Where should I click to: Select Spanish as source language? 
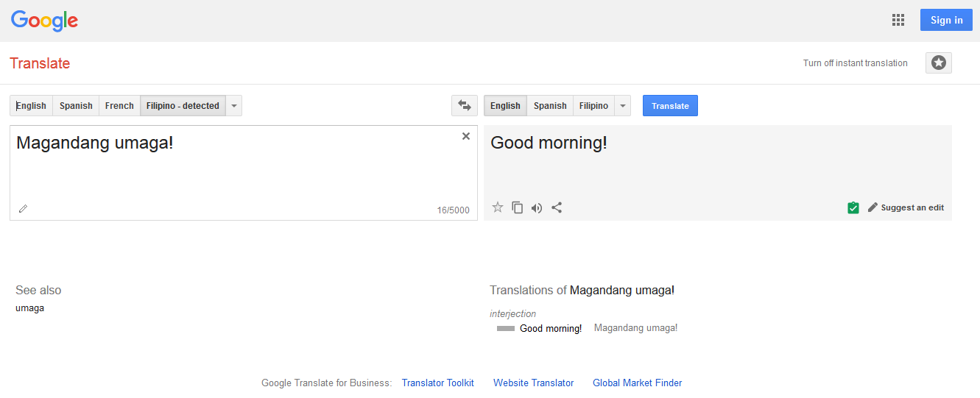coord(76,106)
